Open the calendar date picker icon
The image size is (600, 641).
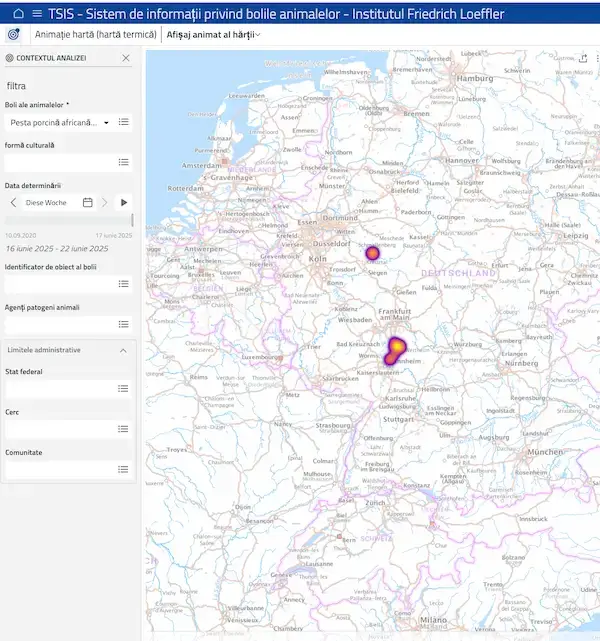pos(87,202)
